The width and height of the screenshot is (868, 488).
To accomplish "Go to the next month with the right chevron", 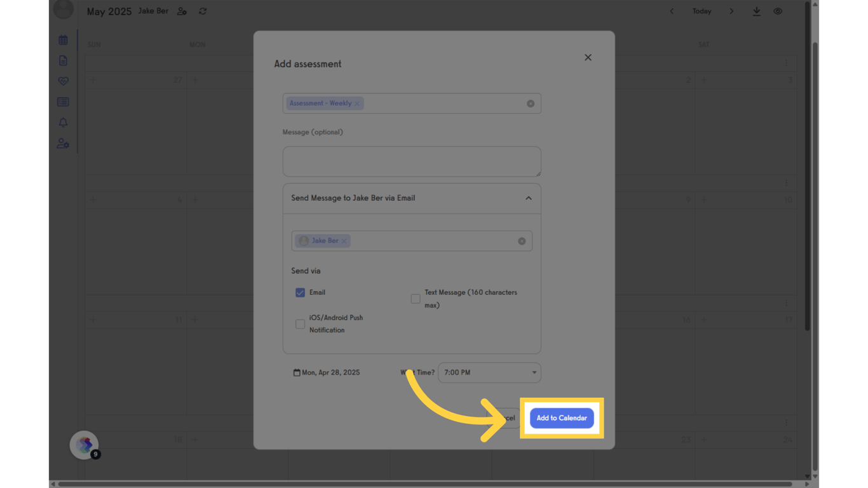I will click(x=731, y=11).
